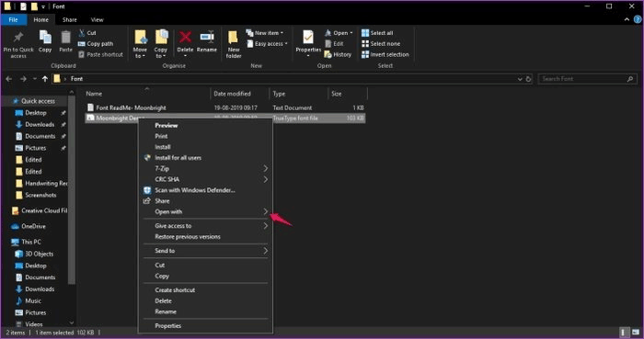Open the Copy to dropdown
644x339 pixels.
[161, 44]
